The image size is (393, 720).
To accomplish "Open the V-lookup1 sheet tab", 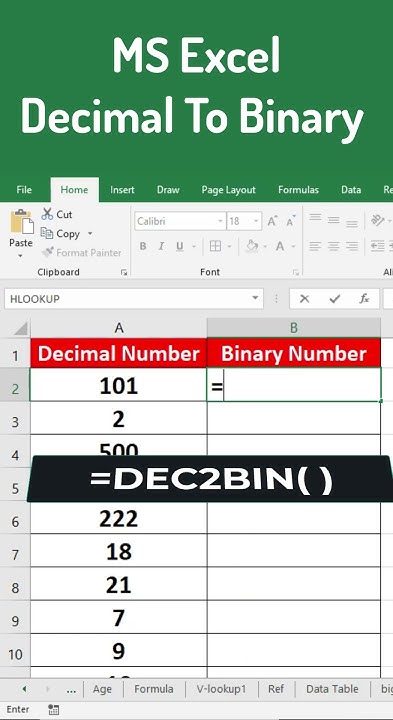I will [221, 689].
